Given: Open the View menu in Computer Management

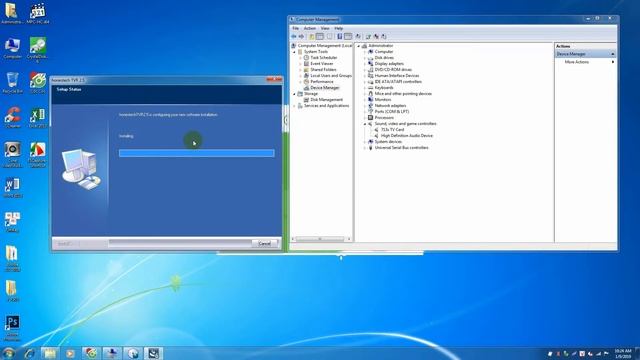Looking at the screenshot, I should pyautogui.click(x=325, y=29).
